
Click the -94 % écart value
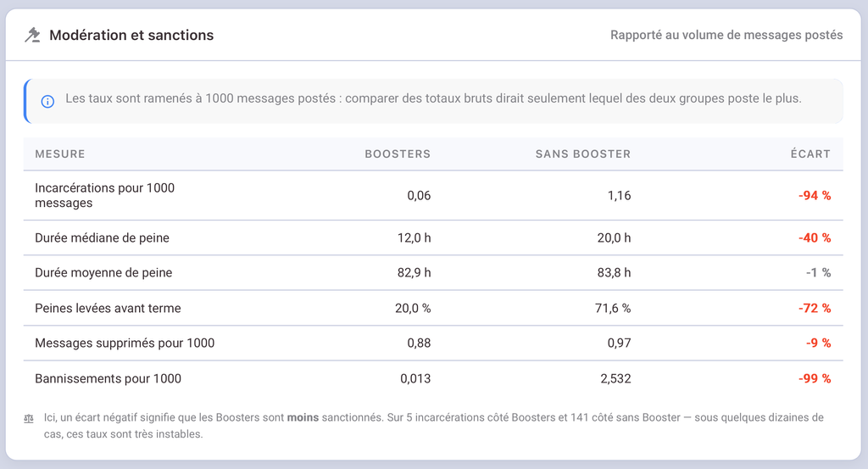[x=815, y=195]
